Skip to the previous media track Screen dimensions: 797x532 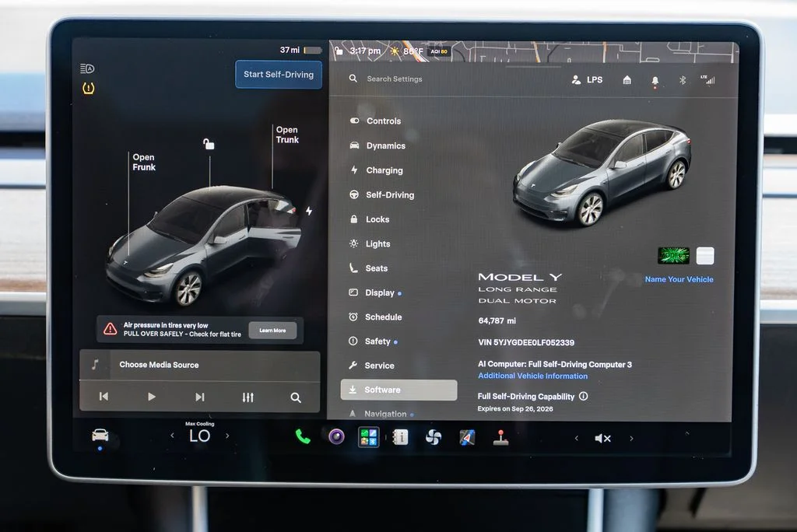click(104, 397)
